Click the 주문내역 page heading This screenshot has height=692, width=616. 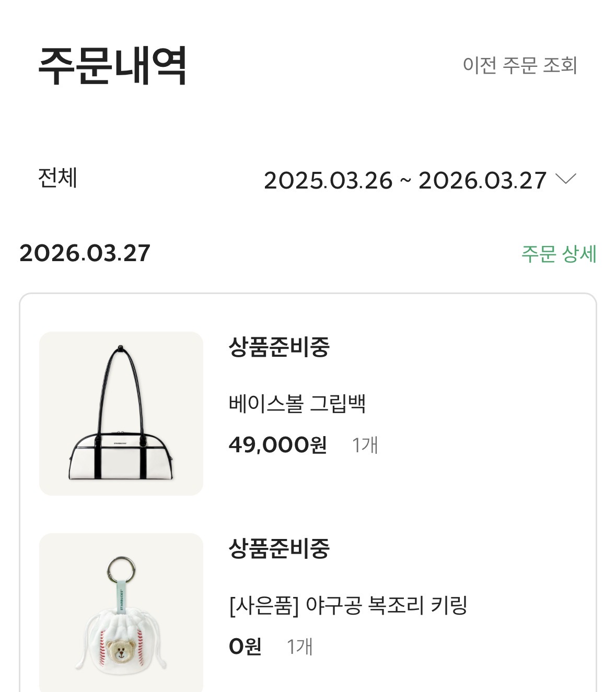coord(112,66)
